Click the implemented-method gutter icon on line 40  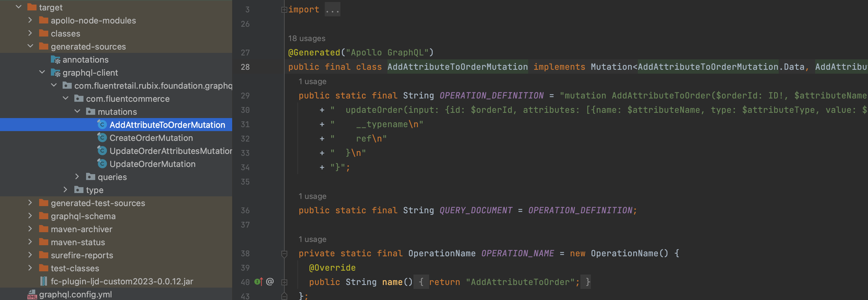click(x=259, y=281)
